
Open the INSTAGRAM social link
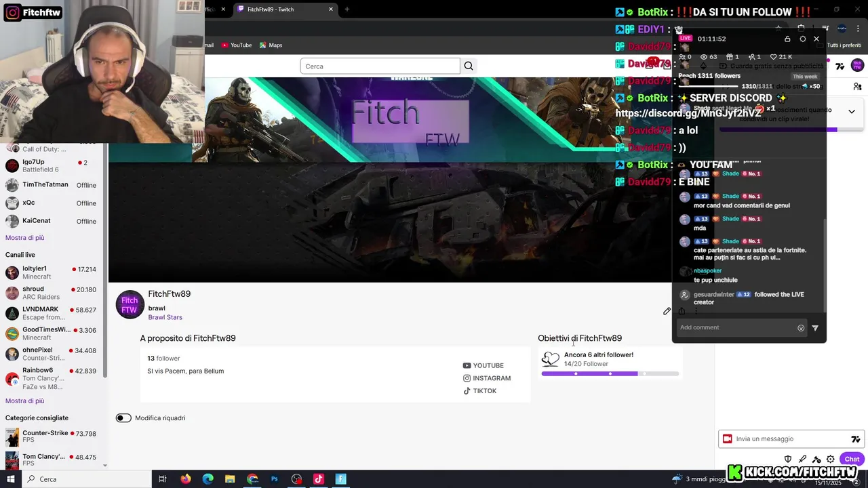point(487,378)
